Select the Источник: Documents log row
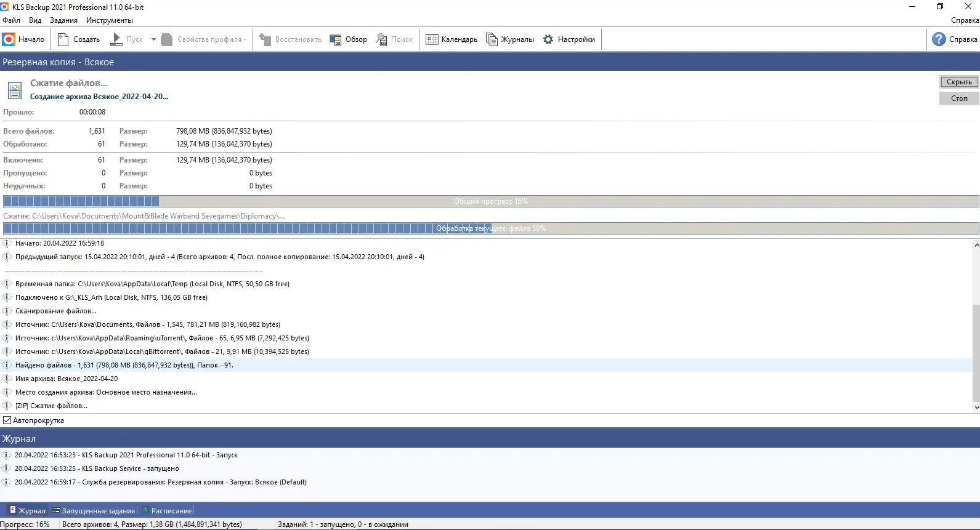The height and width of the screenshot is (530, 980). 487,324
